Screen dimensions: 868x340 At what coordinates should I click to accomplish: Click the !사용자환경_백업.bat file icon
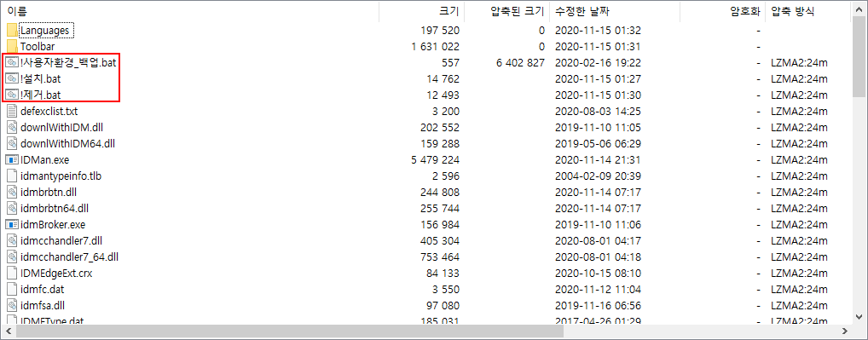pos(12,62)
